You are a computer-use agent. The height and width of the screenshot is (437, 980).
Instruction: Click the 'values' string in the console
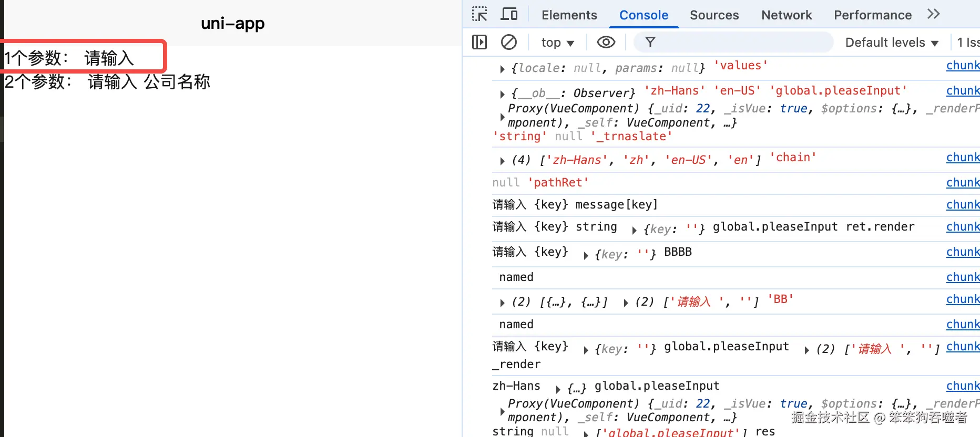740,66
